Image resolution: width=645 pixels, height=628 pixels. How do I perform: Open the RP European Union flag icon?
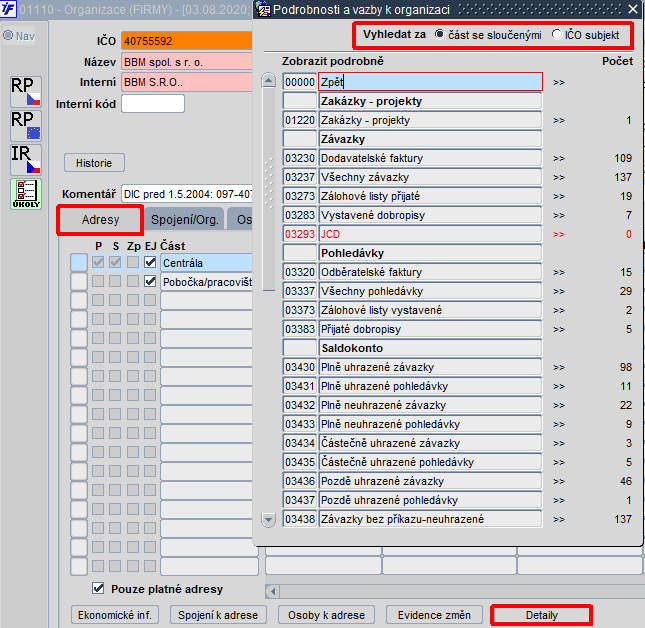tap(26, 125)
